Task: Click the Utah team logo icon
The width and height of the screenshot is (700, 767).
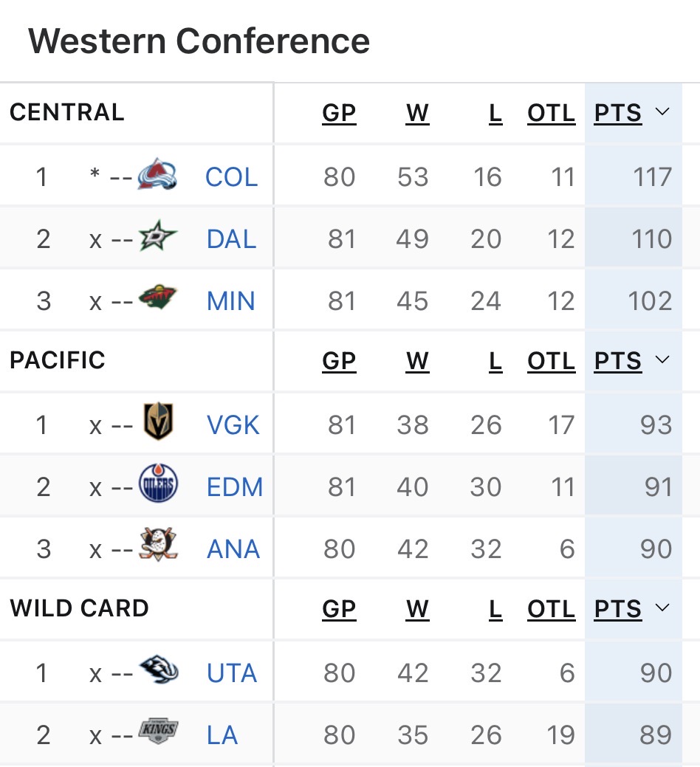Action: coord(158,670)
